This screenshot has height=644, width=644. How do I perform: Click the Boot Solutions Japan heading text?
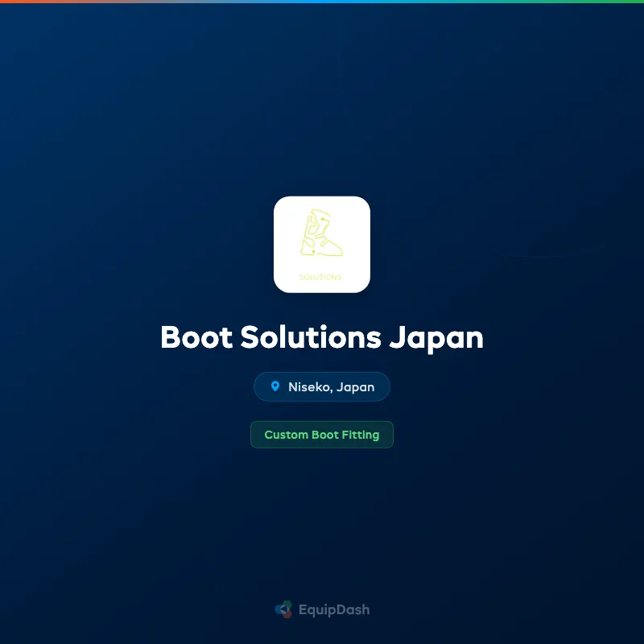click(x=321, y=337)
